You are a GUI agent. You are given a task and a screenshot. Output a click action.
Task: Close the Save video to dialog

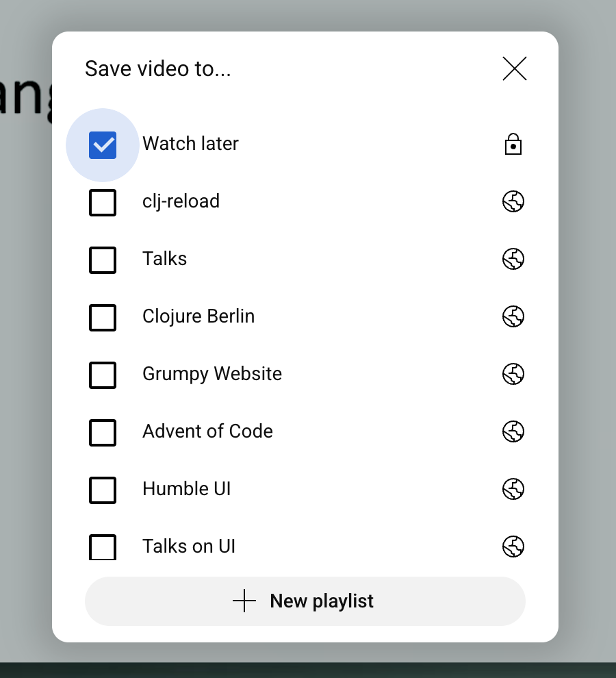click(x=515, y=68)
